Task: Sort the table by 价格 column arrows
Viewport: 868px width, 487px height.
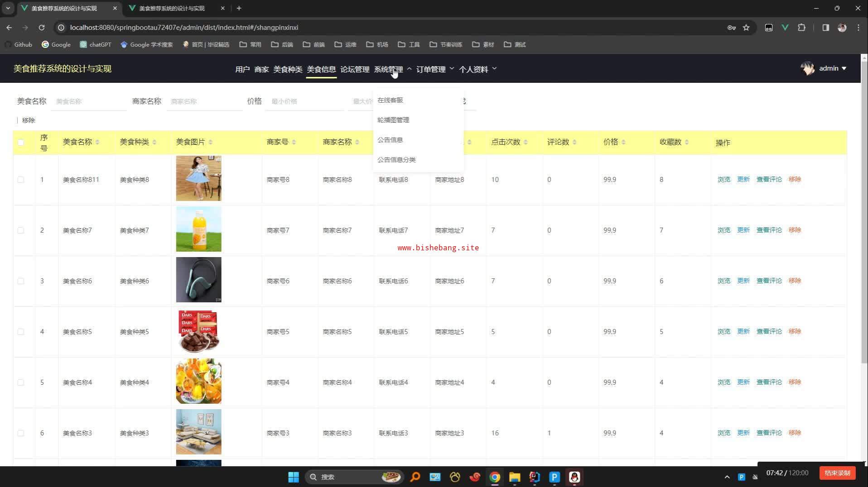Action: point(623,143)
